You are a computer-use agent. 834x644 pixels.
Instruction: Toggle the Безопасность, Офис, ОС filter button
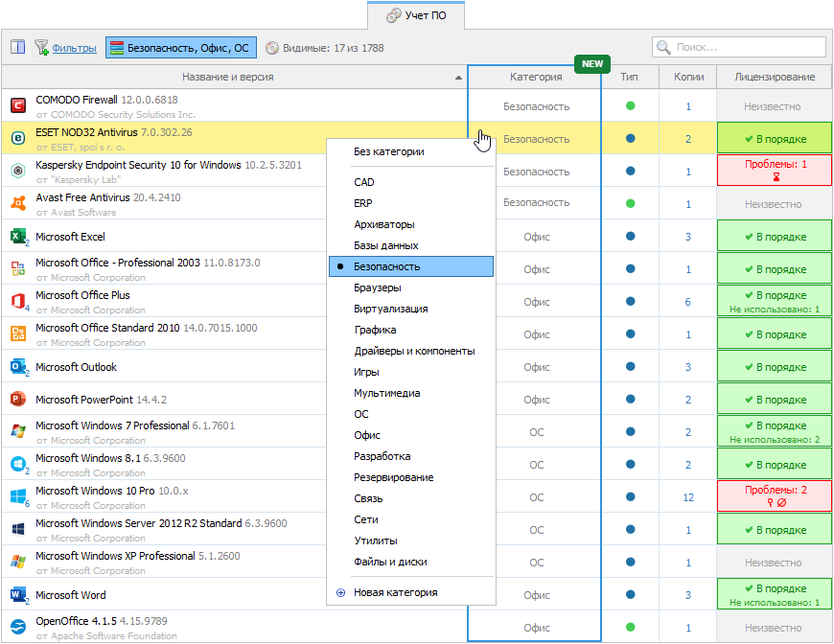click(181, 47)
